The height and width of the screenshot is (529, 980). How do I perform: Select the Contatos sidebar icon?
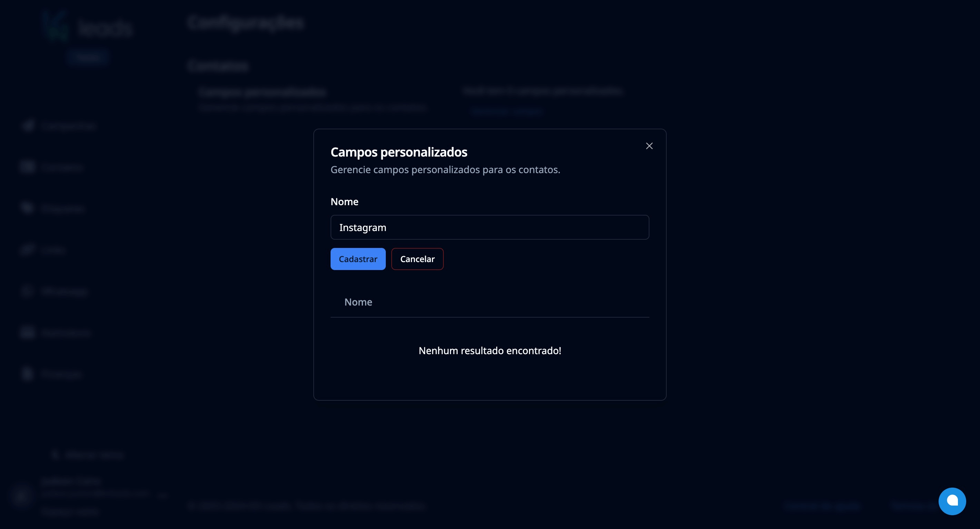point(27,167)
